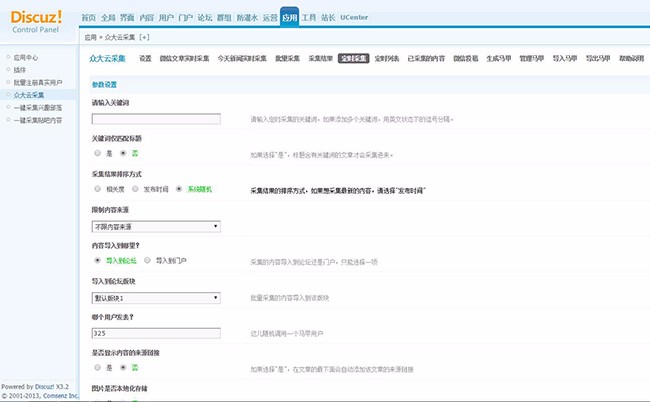Switch to the 管理马甲 tab
The height and width of the screenshot is (402, 650).
point(531,58)
